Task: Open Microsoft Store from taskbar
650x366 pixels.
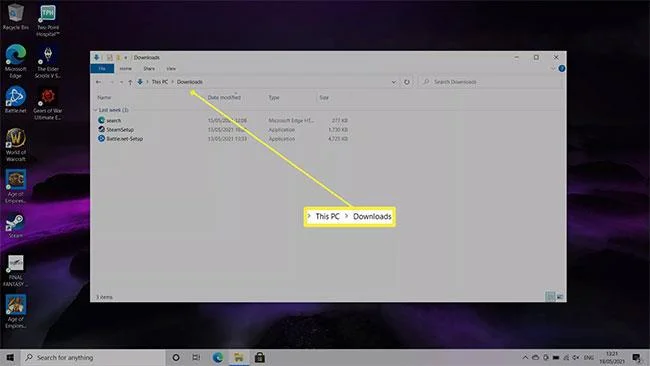Action: 260,357
